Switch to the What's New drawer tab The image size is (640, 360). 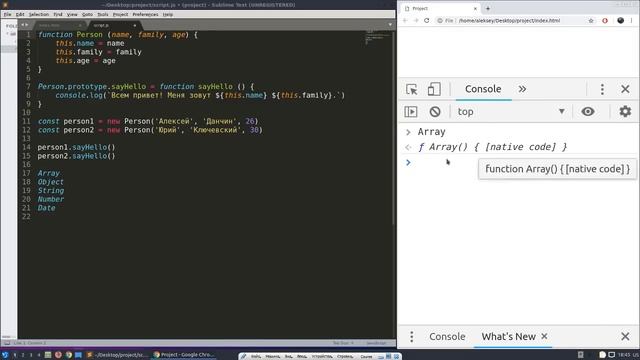coord(508,336)
